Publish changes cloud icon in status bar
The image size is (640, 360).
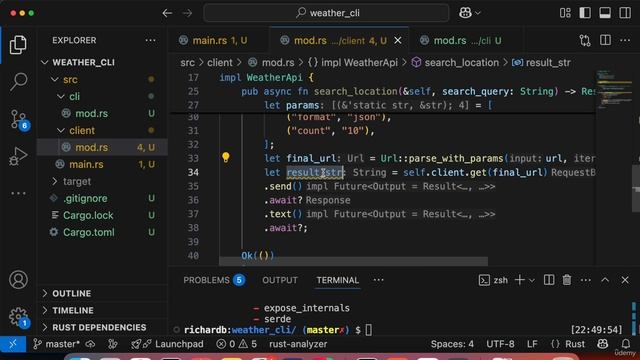pos(90,344)
